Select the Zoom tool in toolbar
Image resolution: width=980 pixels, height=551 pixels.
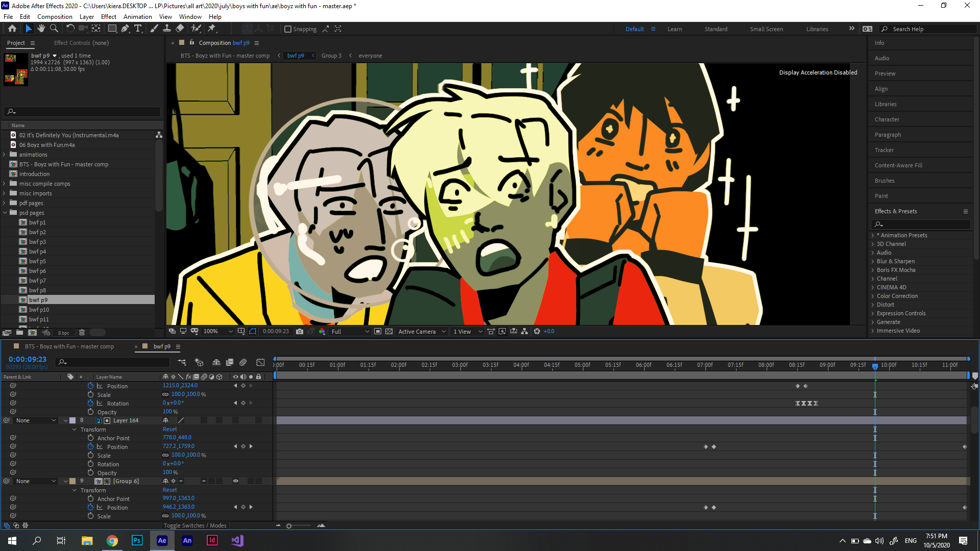[54, 29]
